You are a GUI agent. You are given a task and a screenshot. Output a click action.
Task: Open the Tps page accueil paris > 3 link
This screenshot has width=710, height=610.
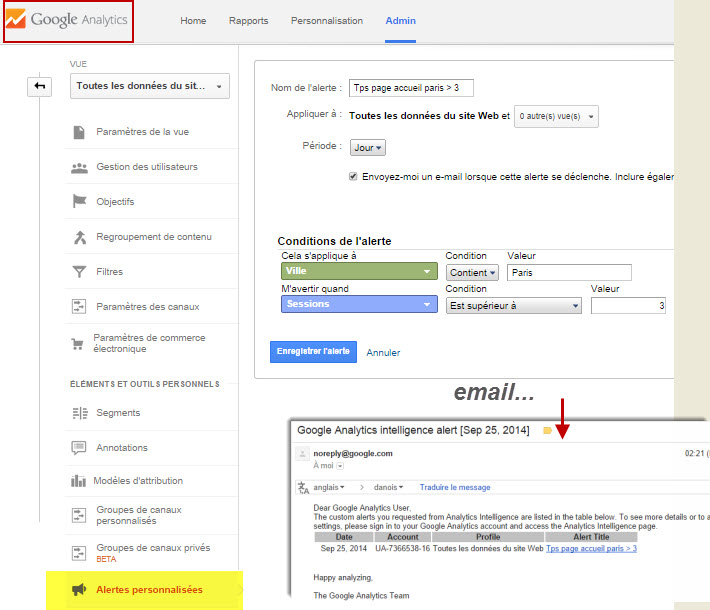click(x=591, y=548)
